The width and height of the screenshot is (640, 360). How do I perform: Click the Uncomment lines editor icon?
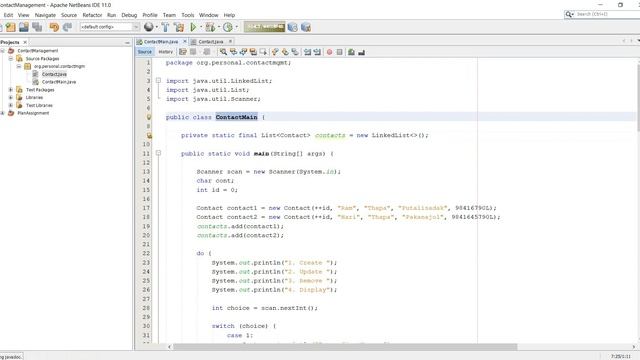coord(361,52)
